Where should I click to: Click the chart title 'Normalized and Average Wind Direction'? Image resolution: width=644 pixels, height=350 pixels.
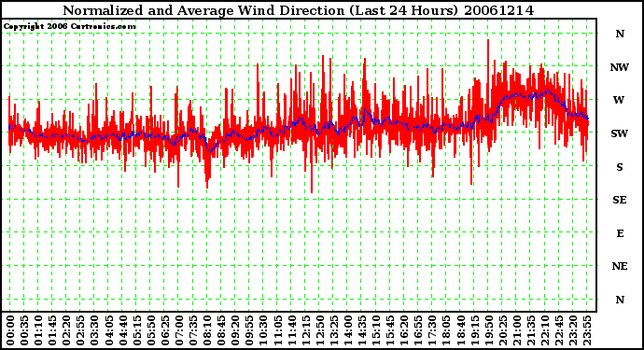(x=203, y=10)
